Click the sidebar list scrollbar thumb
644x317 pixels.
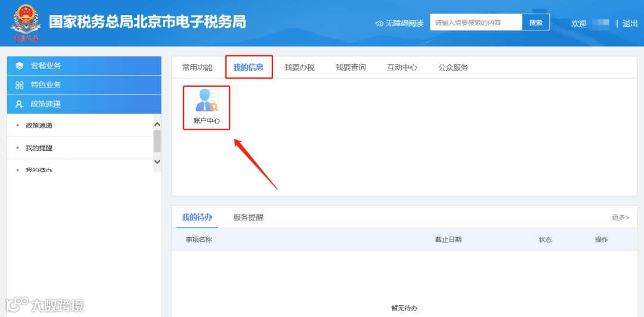click(157, 141)
